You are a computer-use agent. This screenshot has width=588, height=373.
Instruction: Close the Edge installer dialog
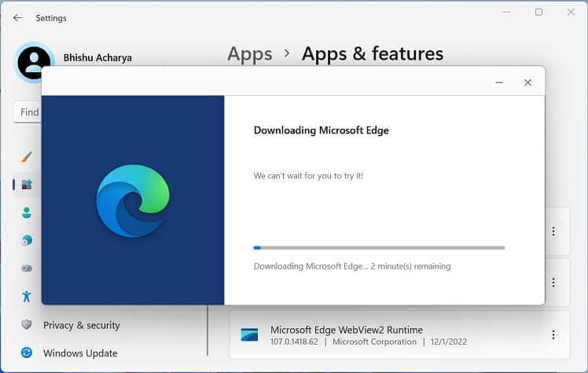[527, 82]
